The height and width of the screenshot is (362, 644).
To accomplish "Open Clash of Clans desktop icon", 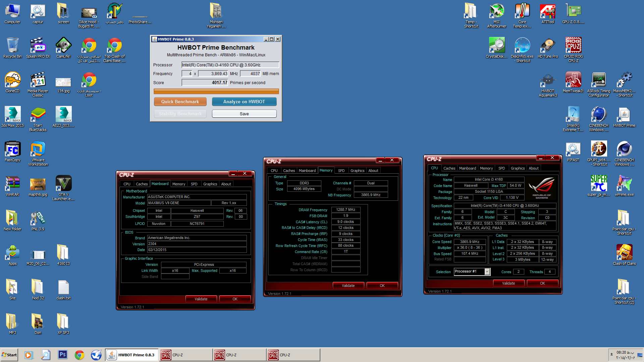I will click(x=624, y=255).
